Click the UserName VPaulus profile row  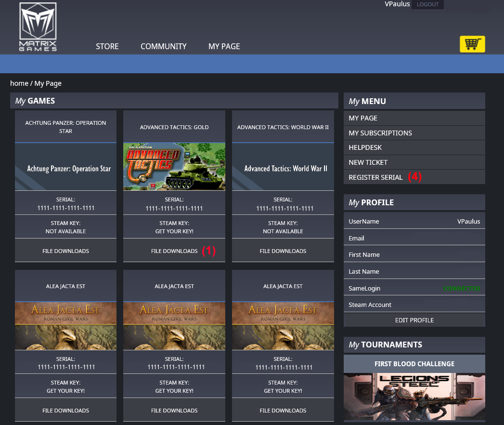(x=414, y=221)
